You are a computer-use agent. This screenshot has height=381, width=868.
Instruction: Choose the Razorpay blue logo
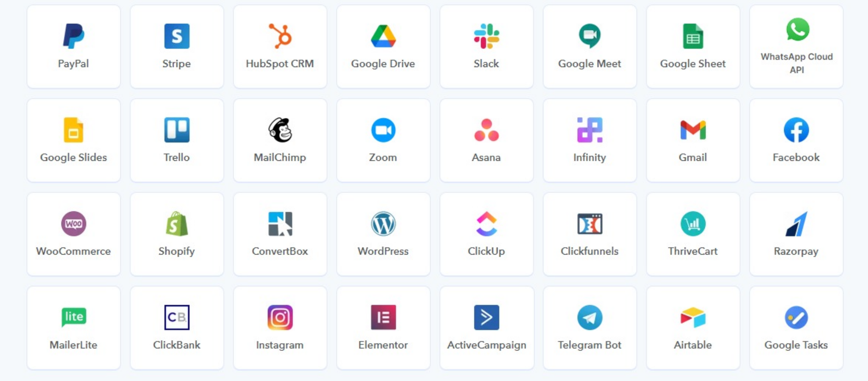(x=796, y=224)
